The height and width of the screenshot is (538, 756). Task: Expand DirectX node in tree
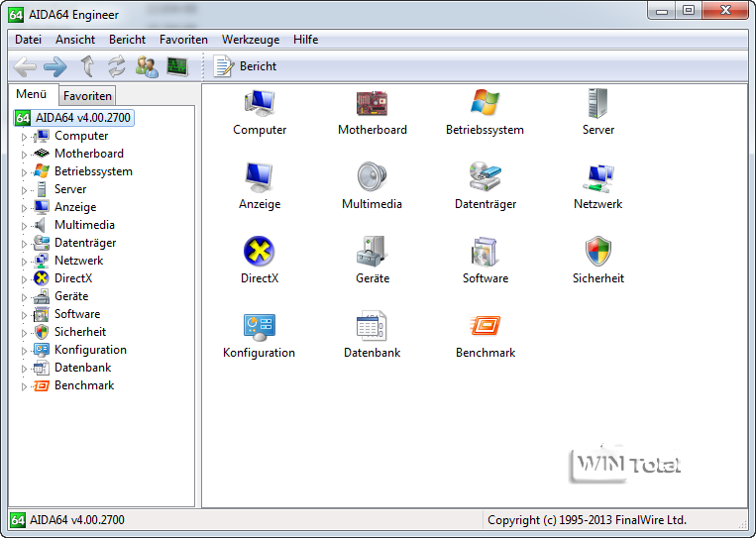(x=24, y=279)
